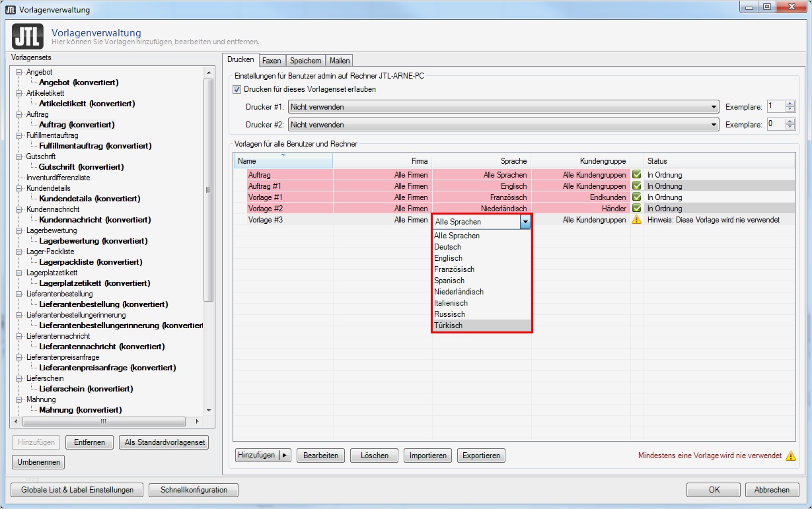812x509 pixels.
Task: Click the Händler cell in Vorlage #2 row
Action: [580, 209]
